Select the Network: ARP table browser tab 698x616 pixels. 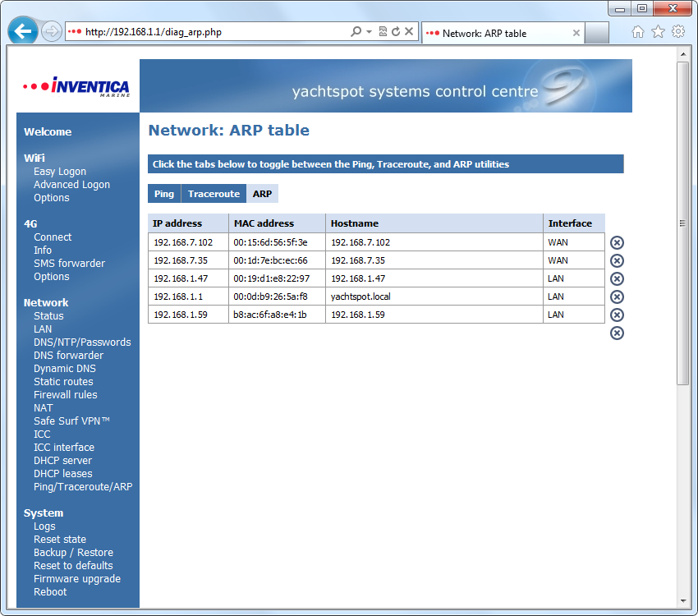pyautogui.click(x=503, y=33)
